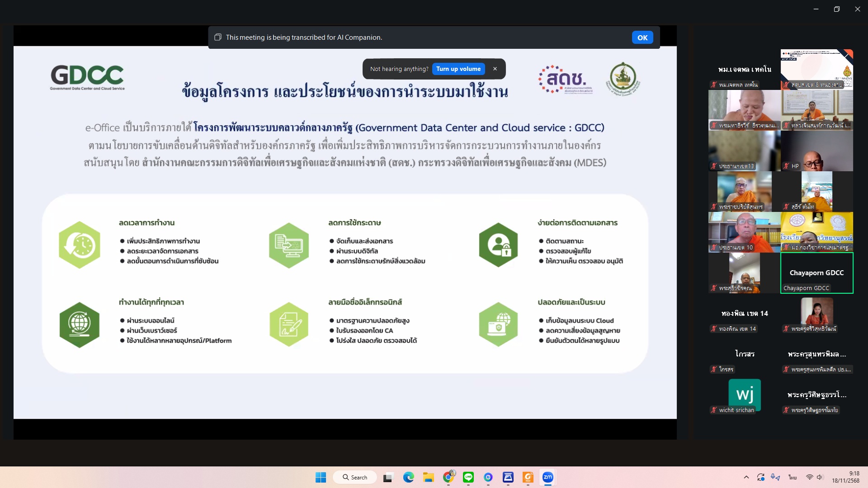Select the Chayaporn GDCC participant tile
The image size is (868, 488).
pos(816,273)
